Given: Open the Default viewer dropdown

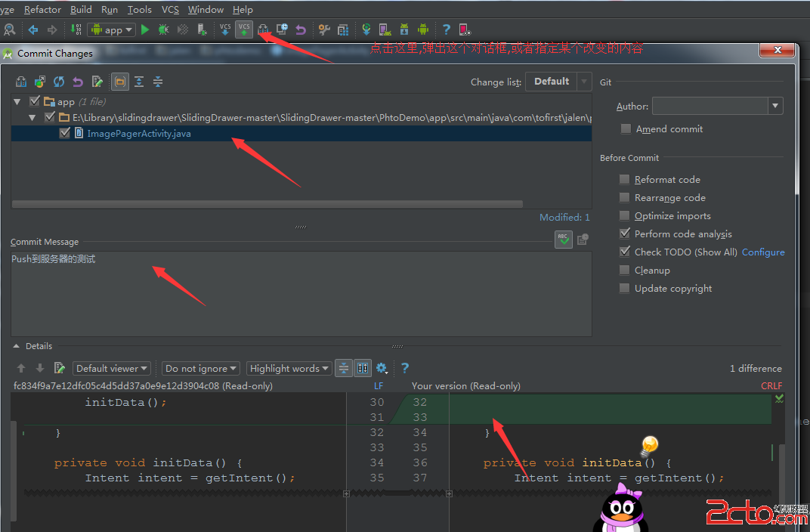Looking at the screenshot, I should pyautogui.click(x=112, y=369).
